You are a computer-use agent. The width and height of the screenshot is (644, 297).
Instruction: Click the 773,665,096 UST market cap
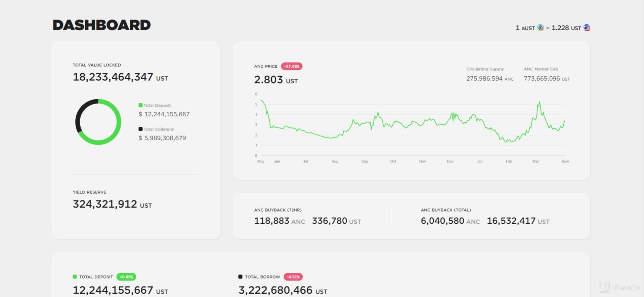click(547, 79)
